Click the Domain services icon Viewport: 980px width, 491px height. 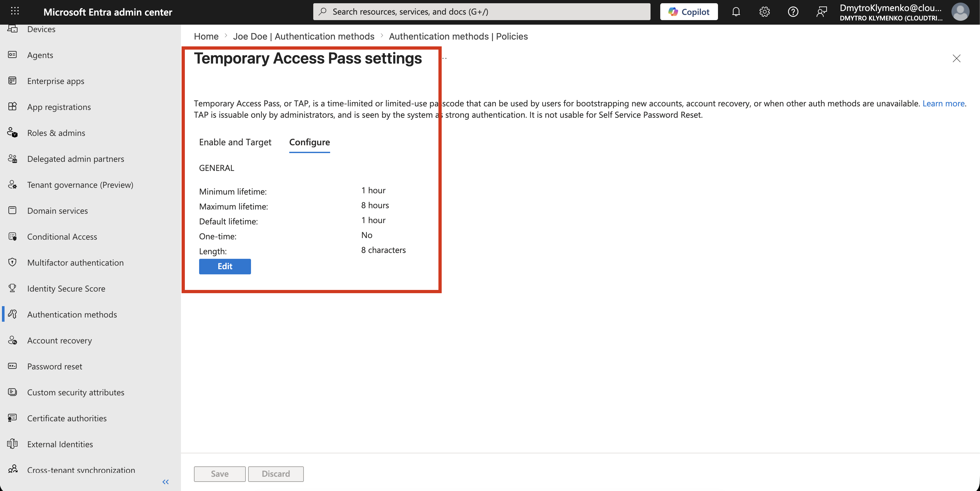coord(13,210)
